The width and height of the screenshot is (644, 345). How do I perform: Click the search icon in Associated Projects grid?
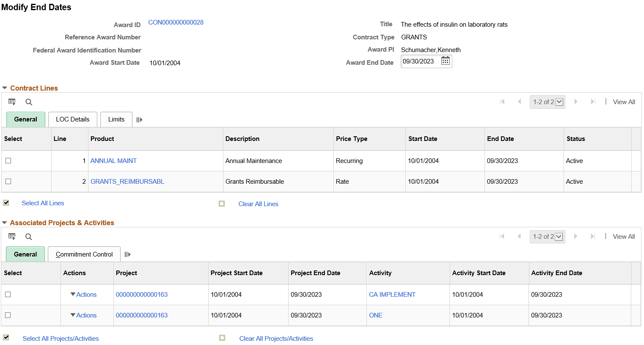(x=28, y=236)
